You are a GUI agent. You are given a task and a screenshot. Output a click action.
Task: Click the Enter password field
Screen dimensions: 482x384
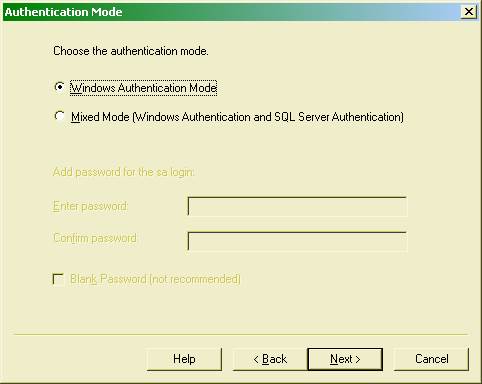(297, 206)
